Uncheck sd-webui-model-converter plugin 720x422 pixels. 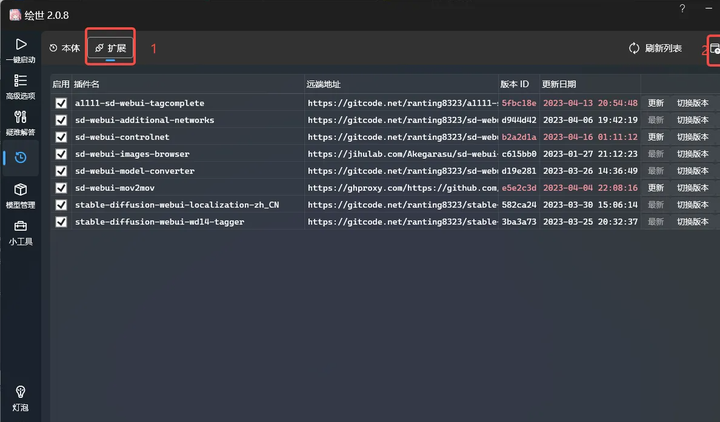coord(61,171)
